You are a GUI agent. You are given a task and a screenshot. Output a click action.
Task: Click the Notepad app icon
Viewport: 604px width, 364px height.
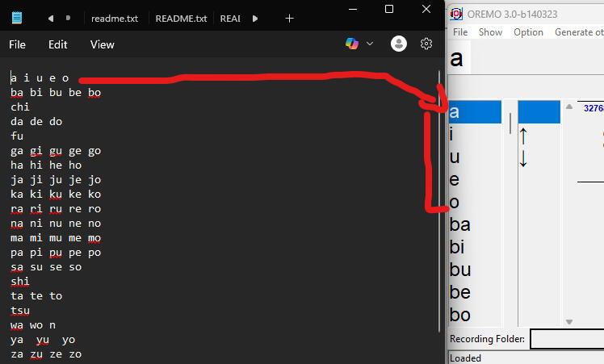[17, 18]
